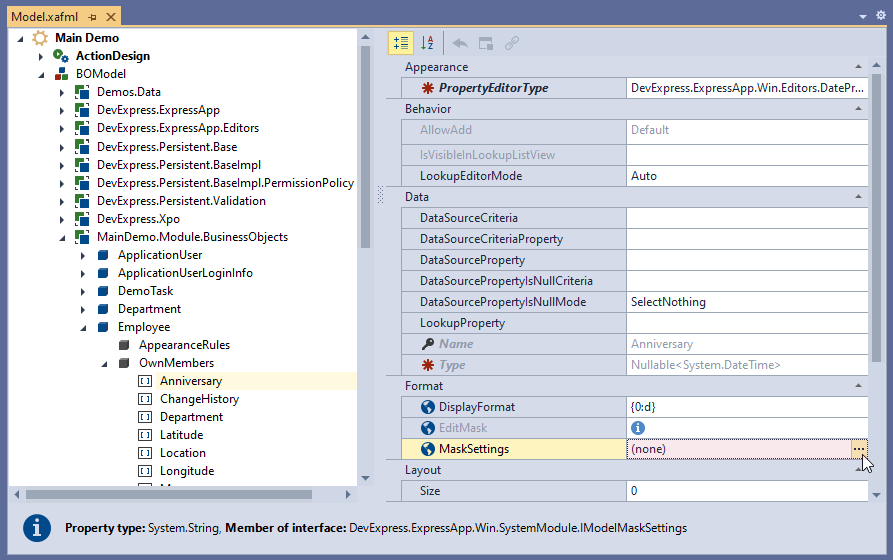
Task: Click the key icon beside Name property
Action: (x=428, y=344)
